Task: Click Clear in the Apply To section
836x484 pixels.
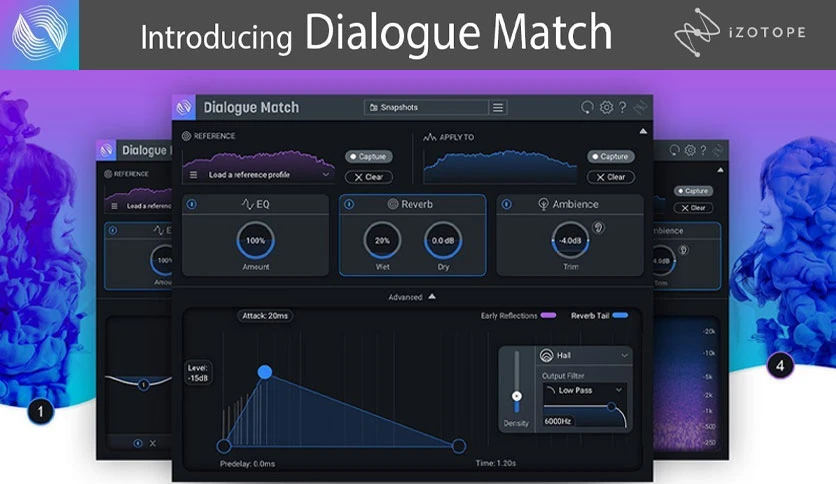Action: coord(610,177)
